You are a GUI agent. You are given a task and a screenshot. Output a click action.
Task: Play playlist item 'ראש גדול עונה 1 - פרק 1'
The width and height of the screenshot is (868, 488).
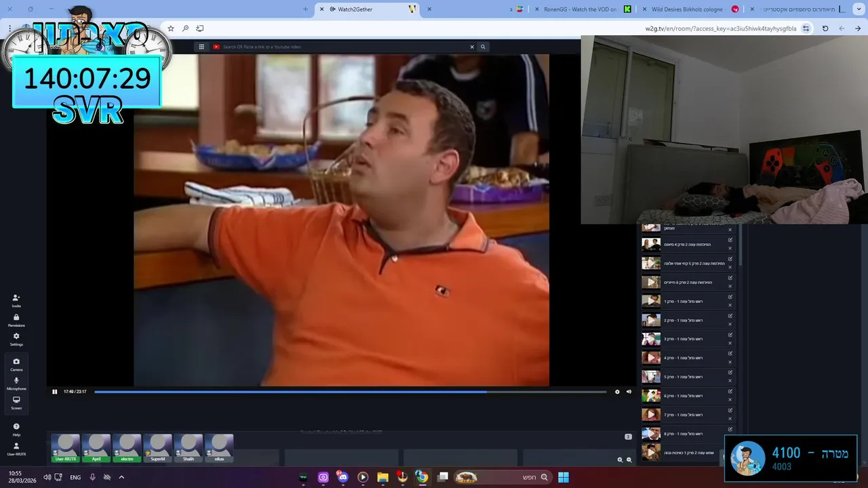pos(651,301)
